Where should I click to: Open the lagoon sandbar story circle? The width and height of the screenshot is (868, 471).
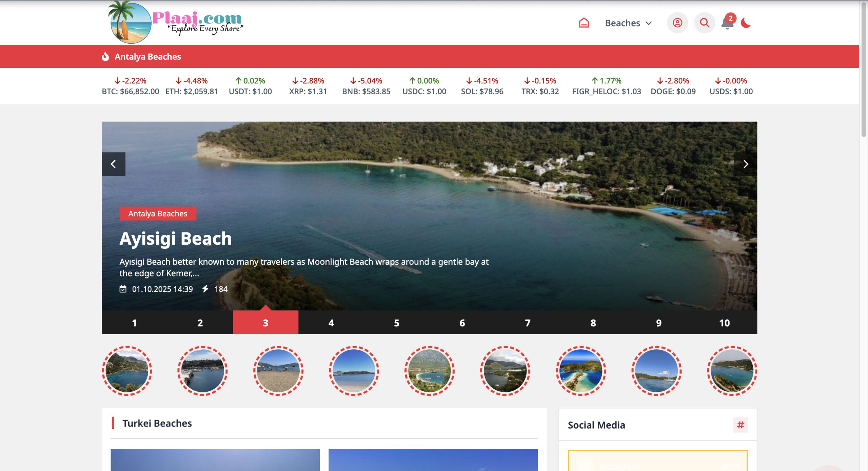click(x=581, y=371)
